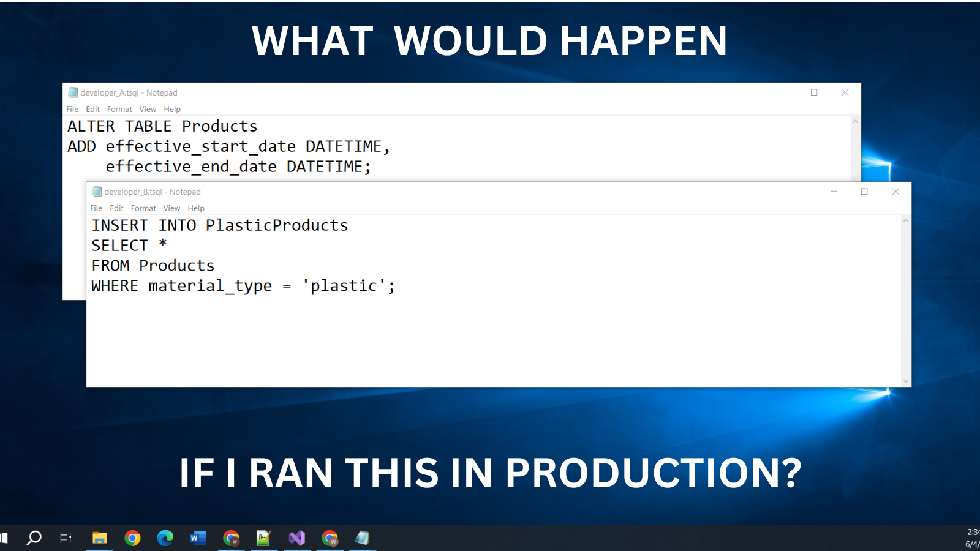Open File menu in developer_B.tsql Notepad
Image resolution: width=980 pixels, height=551 pixels.
click(x=96, y=208)
